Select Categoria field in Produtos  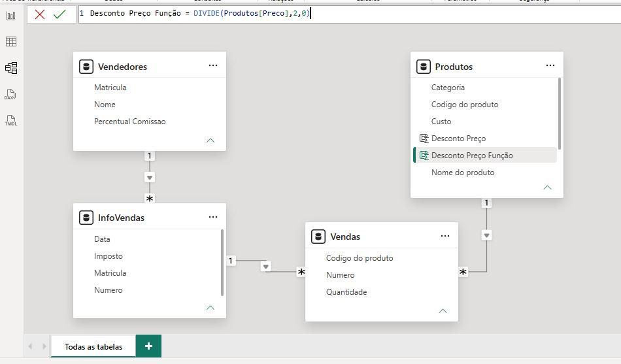point(448,88)
